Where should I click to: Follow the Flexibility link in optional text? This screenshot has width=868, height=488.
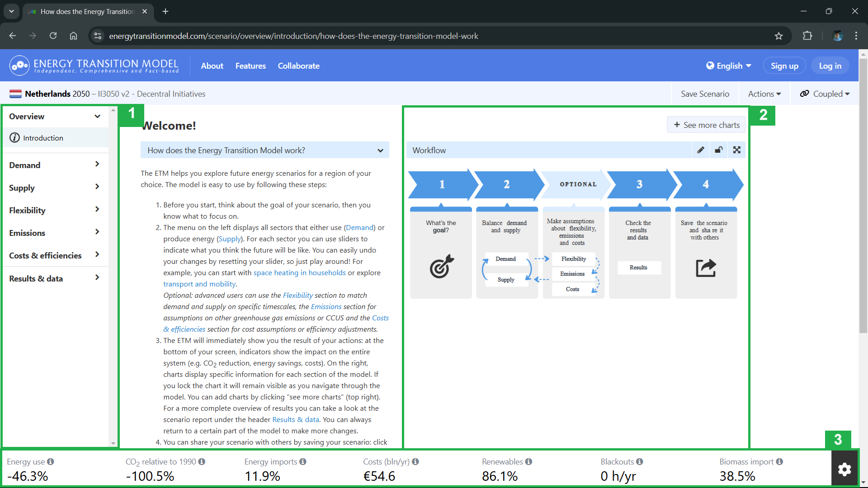pyautogui.click(x=298, y=295)
